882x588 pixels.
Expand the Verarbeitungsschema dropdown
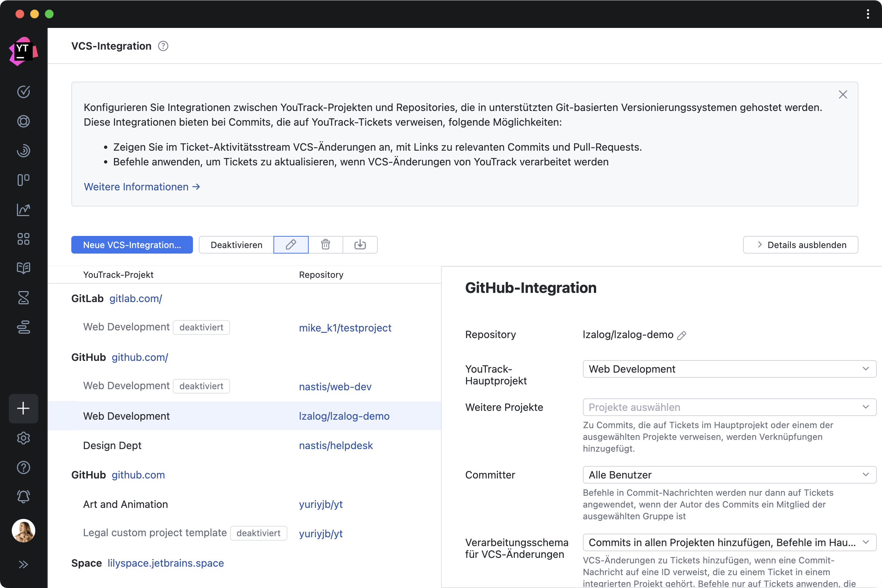coord(729,542)
